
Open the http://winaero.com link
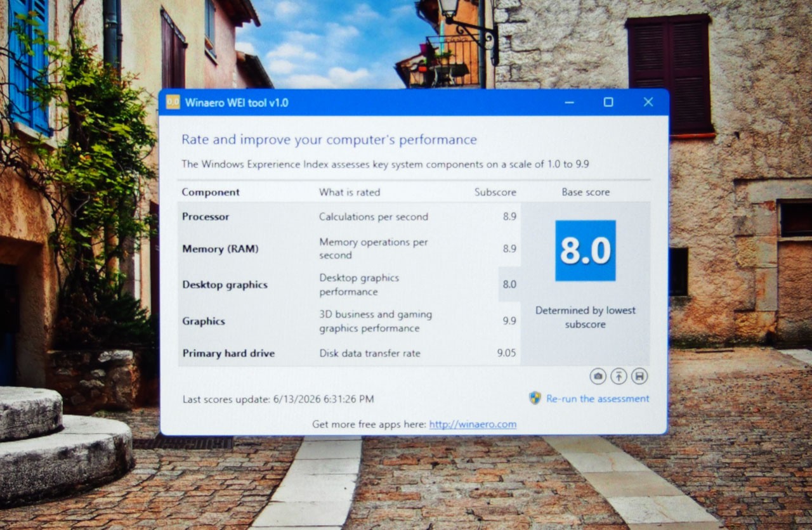click(473, 425)
